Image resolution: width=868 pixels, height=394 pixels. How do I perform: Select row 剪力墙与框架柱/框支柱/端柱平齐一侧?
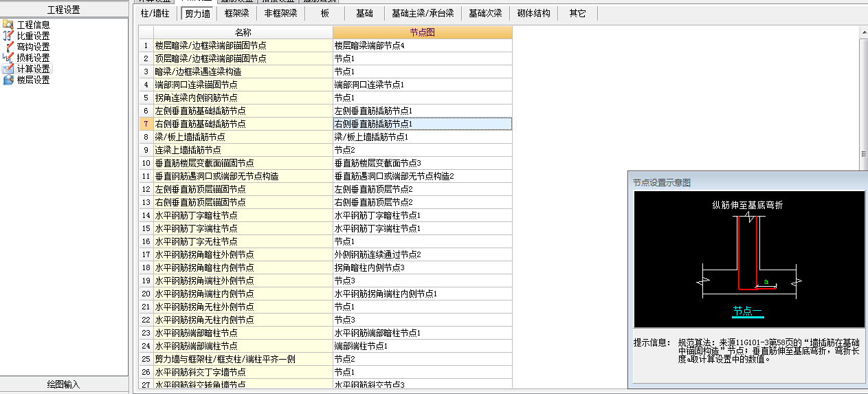click(243, 359)
